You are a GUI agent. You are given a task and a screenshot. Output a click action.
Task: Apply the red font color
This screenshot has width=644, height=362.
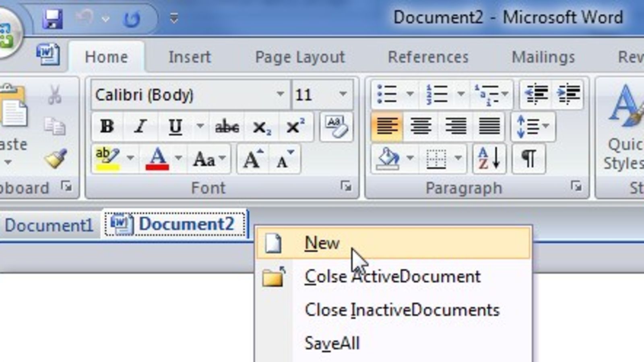coord(157,159)
